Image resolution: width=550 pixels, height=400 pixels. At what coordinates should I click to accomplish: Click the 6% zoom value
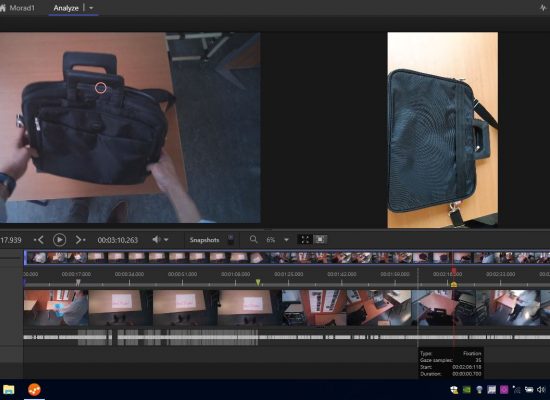[x=270, y=240]
